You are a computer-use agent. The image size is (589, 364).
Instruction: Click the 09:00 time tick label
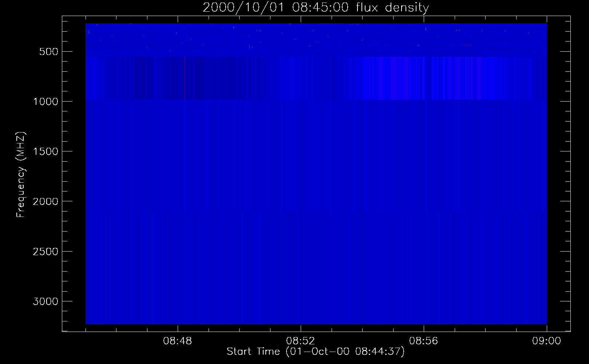click(x=547, y=341)
